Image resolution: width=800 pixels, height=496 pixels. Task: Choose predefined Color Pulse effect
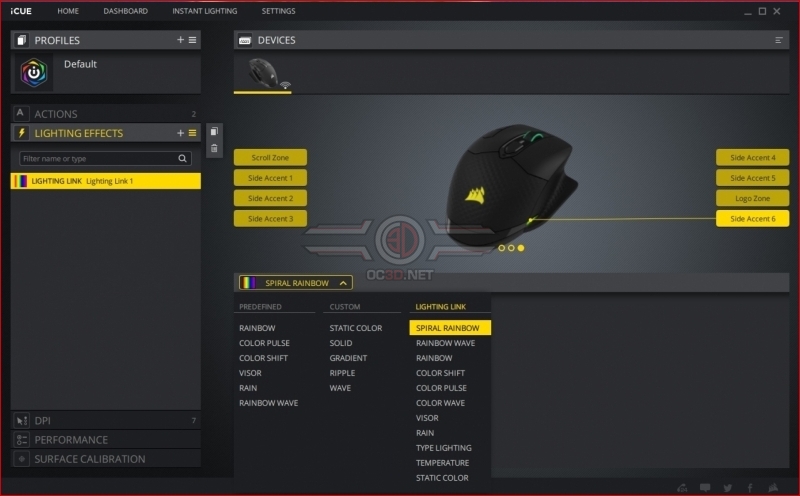(264, 343)
